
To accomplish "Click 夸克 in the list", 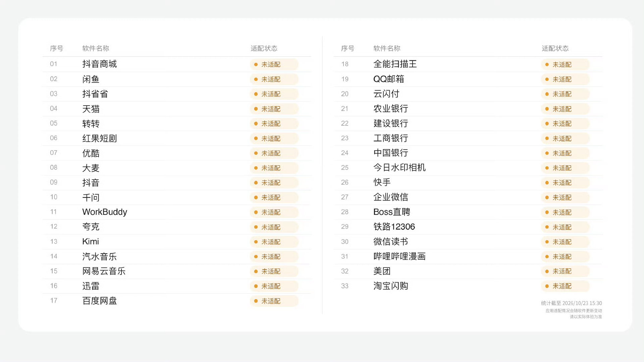I will click(x=91, y=227).
